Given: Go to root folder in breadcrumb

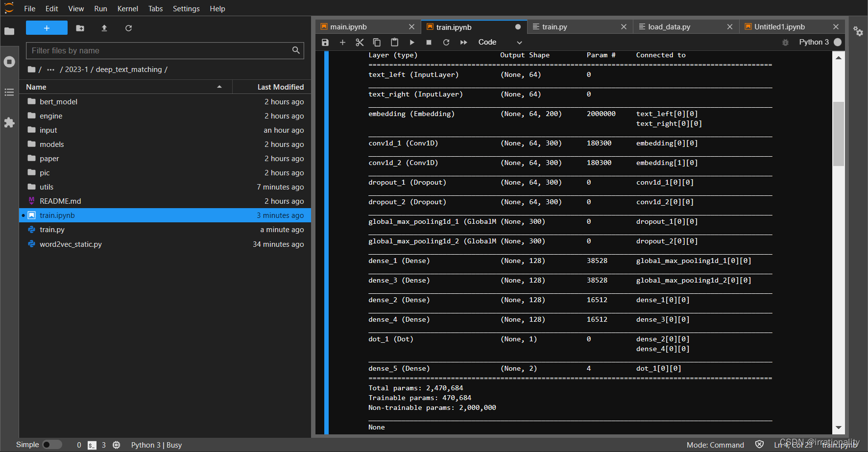Looking at the screenshot, I should pyautogui.click(x=32, y=70).
